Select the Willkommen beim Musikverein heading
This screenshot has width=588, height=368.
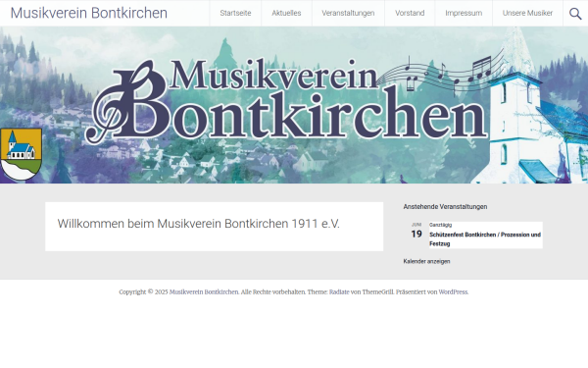[198, 224]
